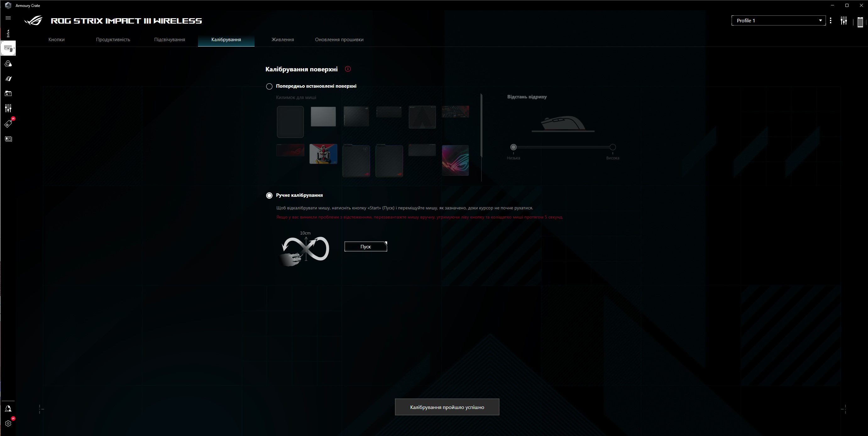Open Featured deals tag icon
Image resolution: width=868 pixels, height=436 pixels.
click(x=8, y=124)
